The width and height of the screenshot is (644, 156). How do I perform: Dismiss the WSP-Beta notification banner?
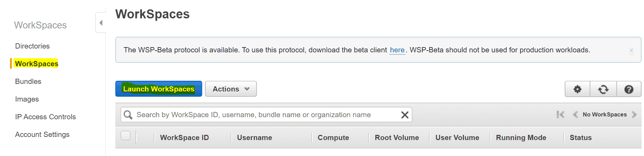coord(631,51)
